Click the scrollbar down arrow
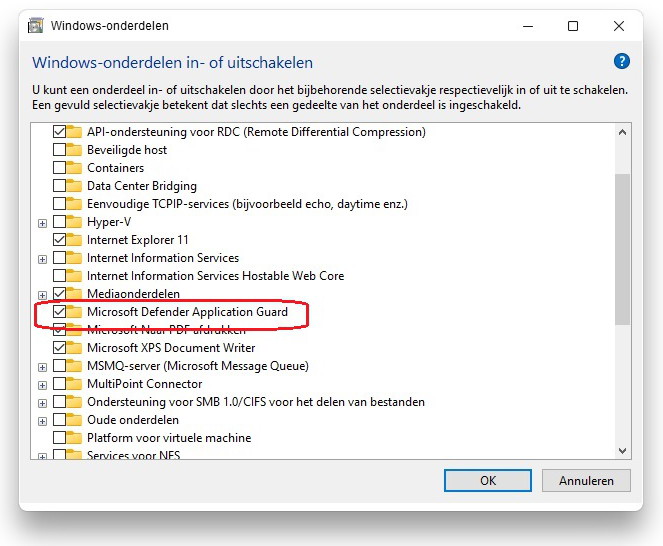Image resolution: width=663 pixels, height=546 pixels. 622,451
